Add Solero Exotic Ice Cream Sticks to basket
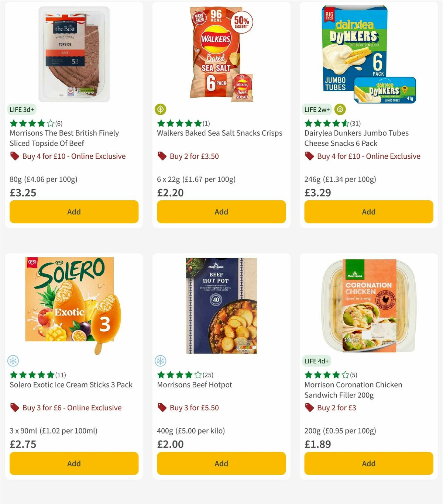Viewport: 443px width, 504px height. (74, 463)
